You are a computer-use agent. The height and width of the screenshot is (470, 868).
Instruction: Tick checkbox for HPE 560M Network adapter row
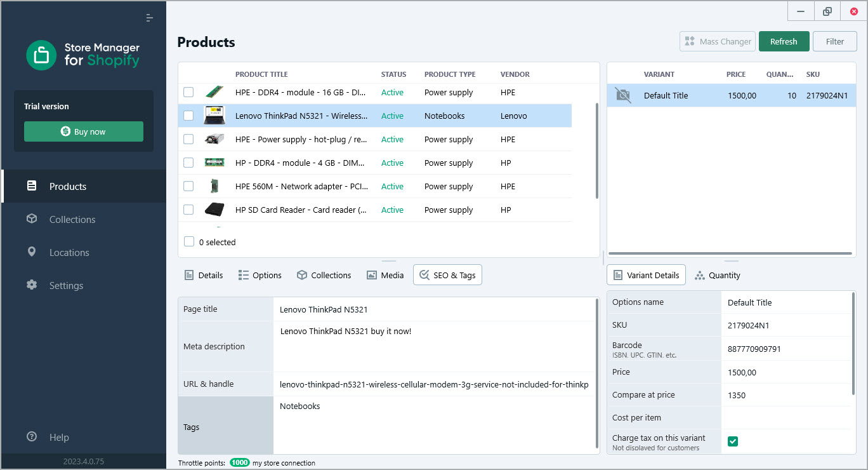188,186
